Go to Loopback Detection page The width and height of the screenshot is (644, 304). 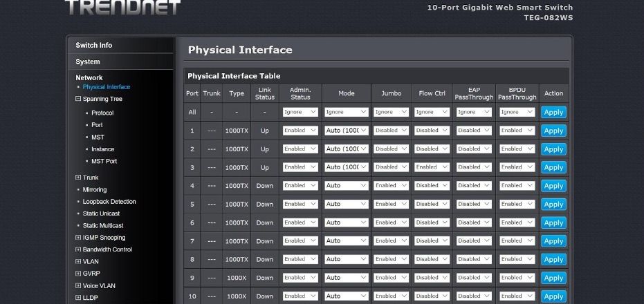(x=109, y=202)
